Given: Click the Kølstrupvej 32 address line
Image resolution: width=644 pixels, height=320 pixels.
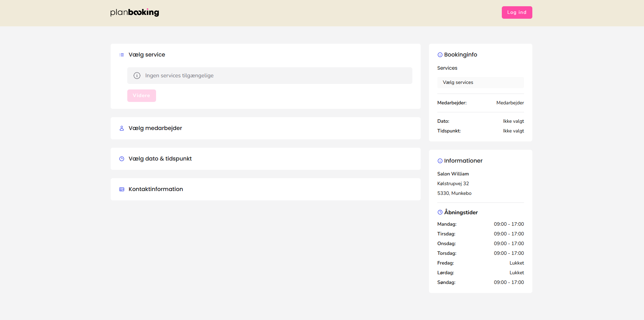Looking at the screenshot, I should [x=453, y=184].
